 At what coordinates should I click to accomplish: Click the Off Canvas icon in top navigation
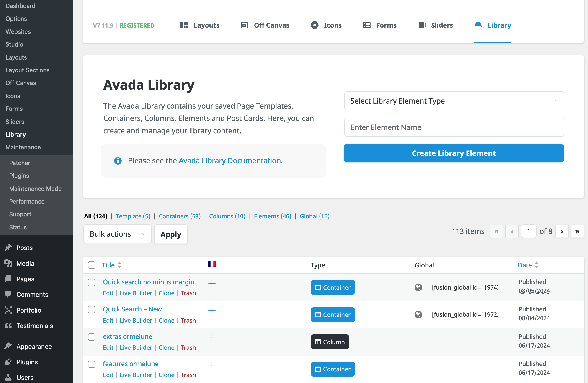pos(244,25)
